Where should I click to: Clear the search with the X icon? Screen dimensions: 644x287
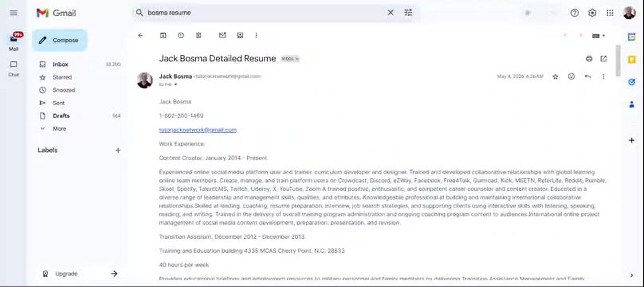(x=390, y=13)
